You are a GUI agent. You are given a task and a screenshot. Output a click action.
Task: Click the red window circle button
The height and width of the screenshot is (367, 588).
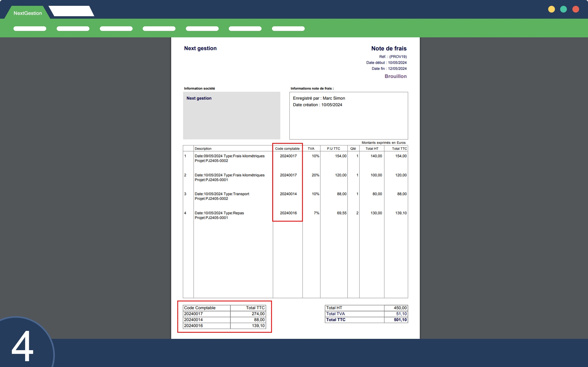click(x=575, y=9)
